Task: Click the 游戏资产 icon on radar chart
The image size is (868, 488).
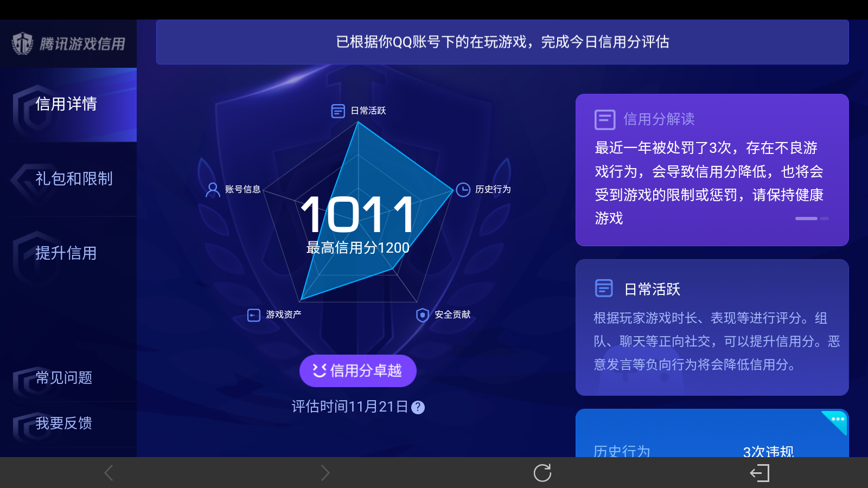Action: (x=253, y=314)
